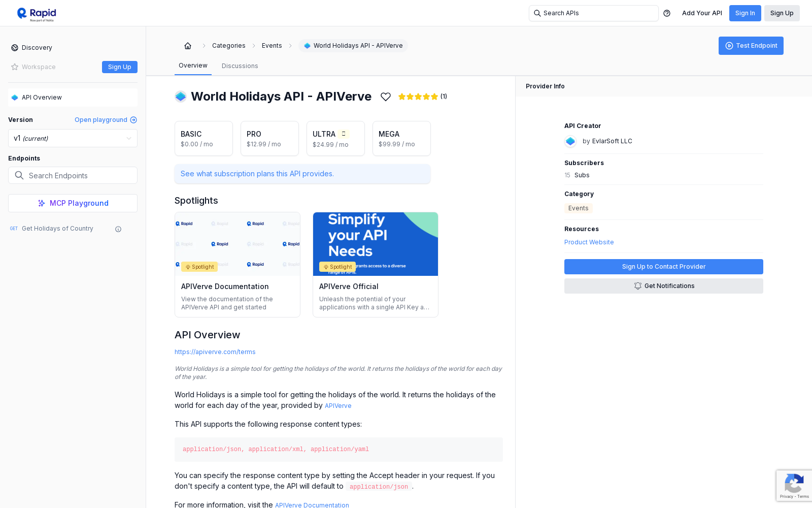The image size is (812, 508).
Task: Click the Search Endpoints input field
Action: 73,175
